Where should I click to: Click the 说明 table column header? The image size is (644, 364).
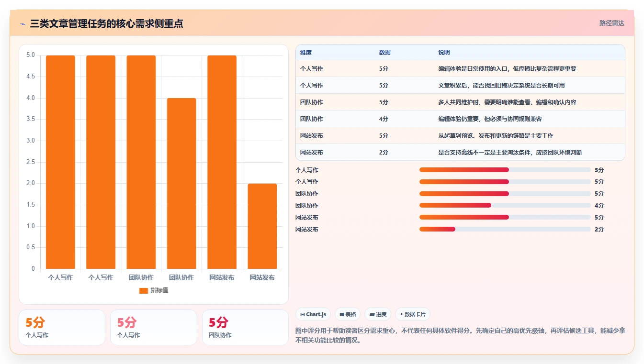pos(444,53)
